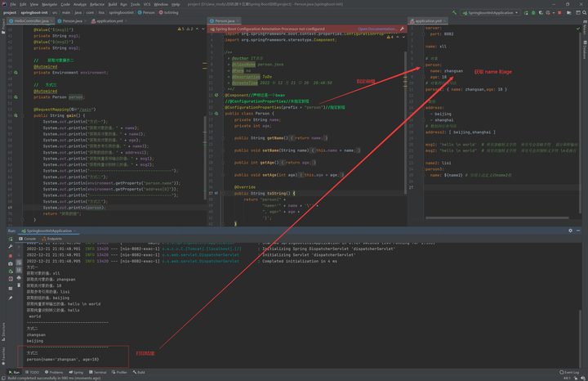Click the red Stop icon in Run panel
Image resolution: width=588 pixels, height=381 pixels.
coord(11,256)
